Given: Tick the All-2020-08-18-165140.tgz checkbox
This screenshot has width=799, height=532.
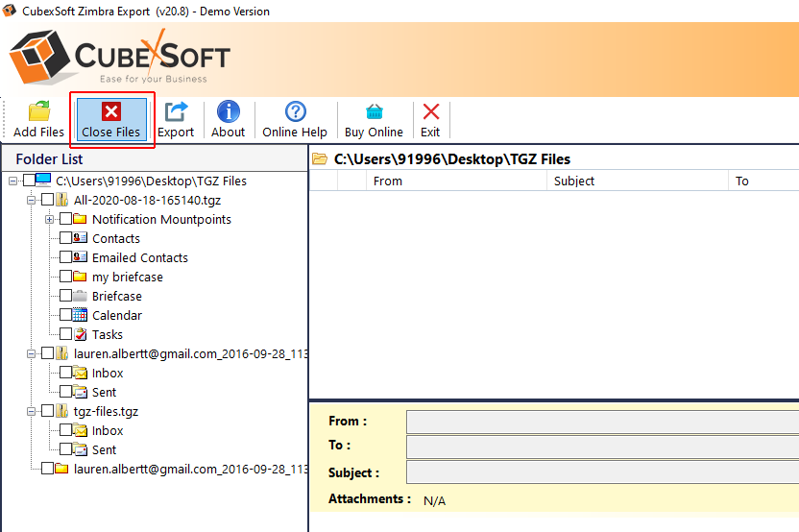Looking at the screenshot, I should [x=47, y=200].
